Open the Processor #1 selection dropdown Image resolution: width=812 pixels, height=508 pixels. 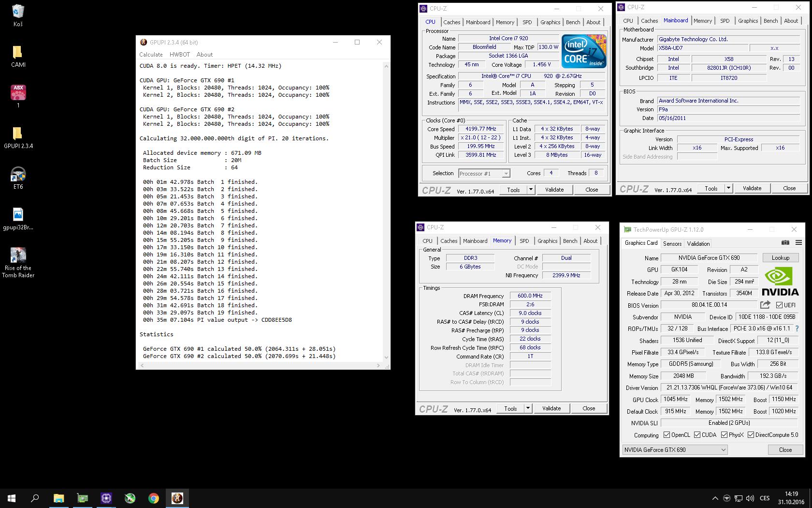pyautogui.click(x=484, y=173)
